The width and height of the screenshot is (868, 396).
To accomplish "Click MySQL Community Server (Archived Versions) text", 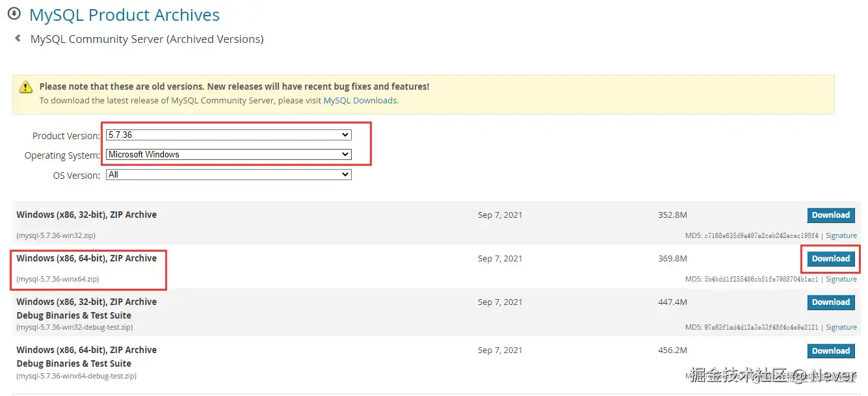I will click(147, 39).
